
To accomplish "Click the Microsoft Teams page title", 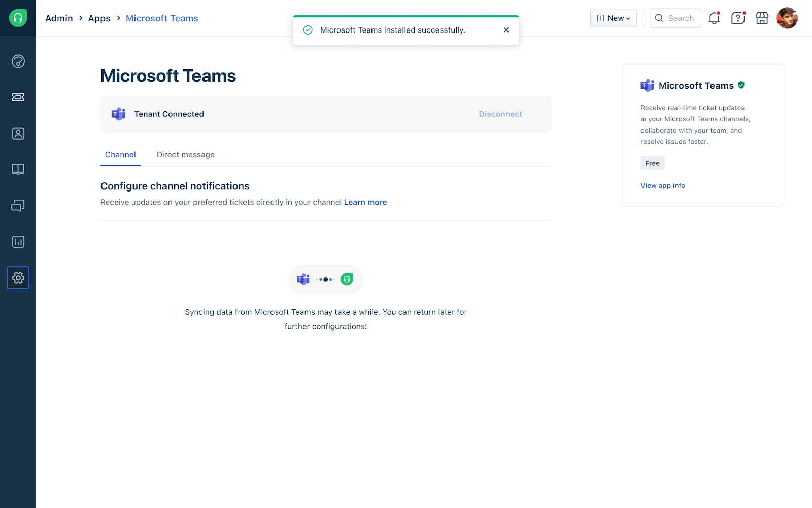I will [168, 76].
